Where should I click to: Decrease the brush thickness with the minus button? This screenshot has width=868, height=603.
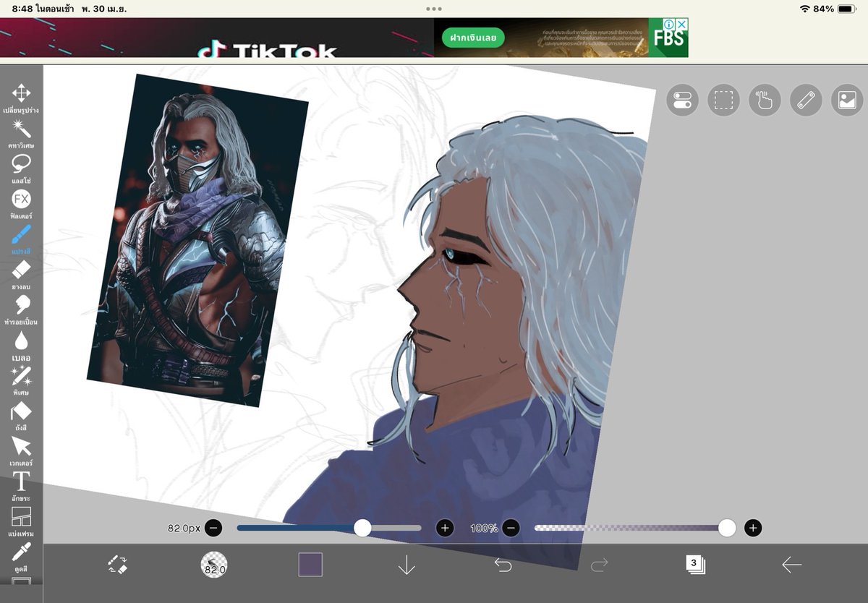click(213, 528)
